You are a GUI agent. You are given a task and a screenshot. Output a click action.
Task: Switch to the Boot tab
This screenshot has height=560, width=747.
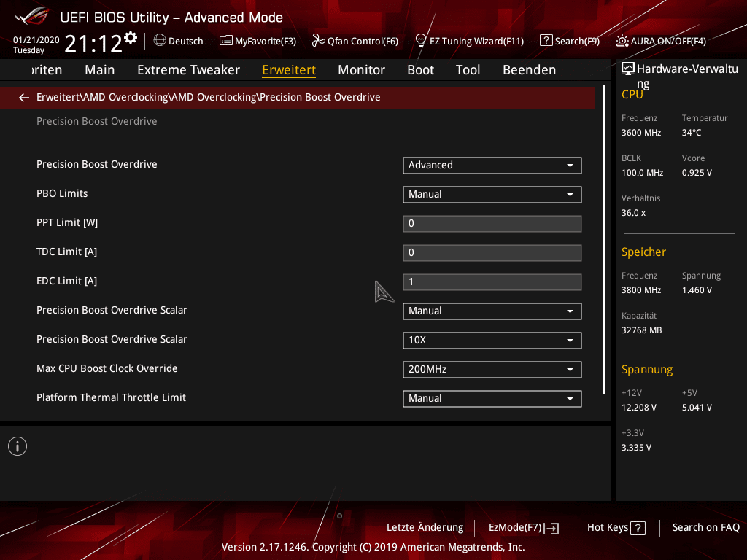pos(421,70)
